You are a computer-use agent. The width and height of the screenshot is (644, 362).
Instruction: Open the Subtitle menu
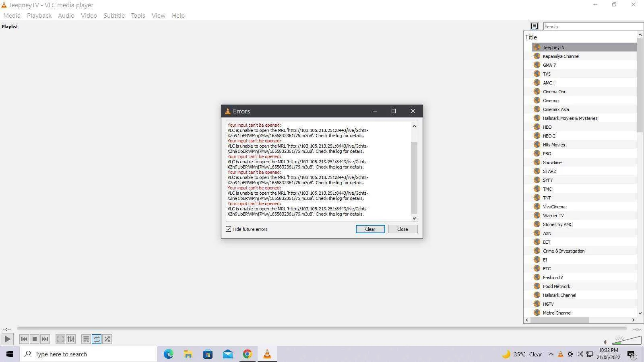pos(114,15)
